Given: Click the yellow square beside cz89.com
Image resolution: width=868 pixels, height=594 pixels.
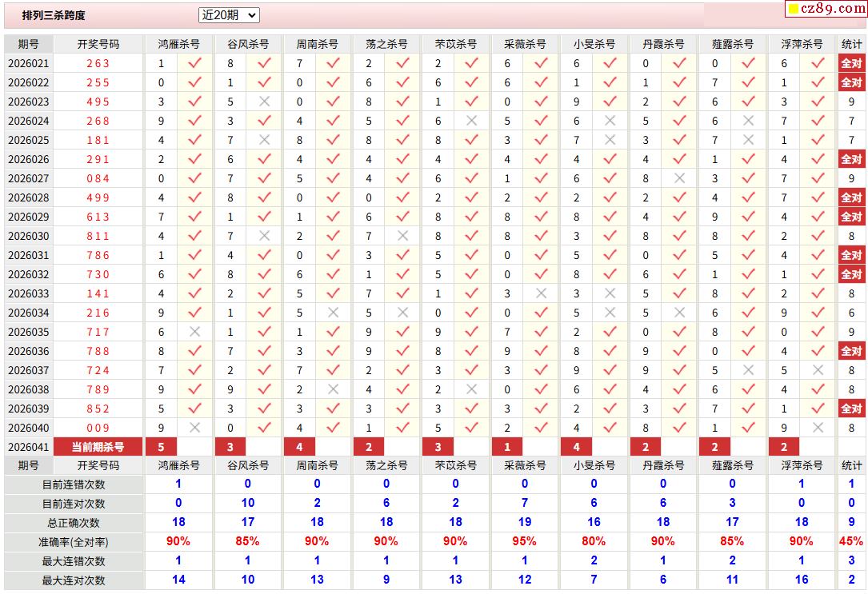Looking at the screenshot, I should 794,10.
